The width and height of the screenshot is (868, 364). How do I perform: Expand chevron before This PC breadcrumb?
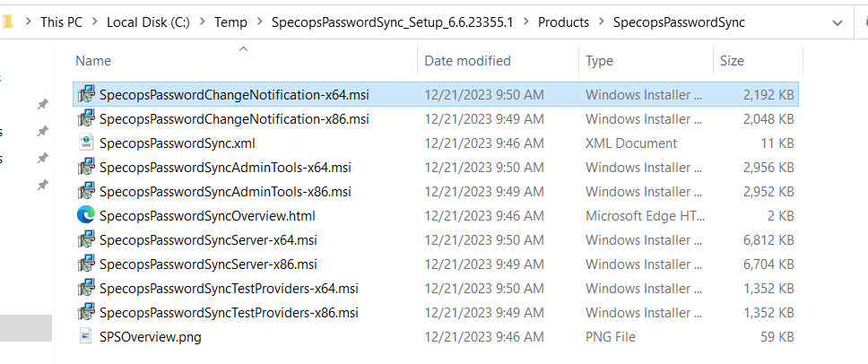coord(28,22)
